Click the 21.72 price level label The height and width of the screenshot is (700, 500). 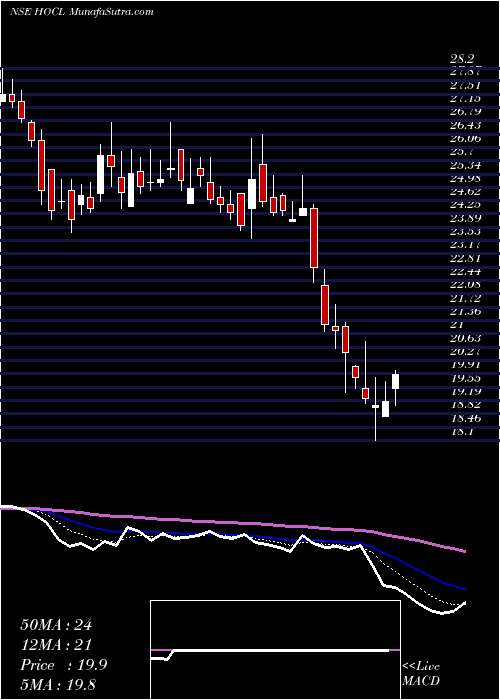tap(465, 298)
